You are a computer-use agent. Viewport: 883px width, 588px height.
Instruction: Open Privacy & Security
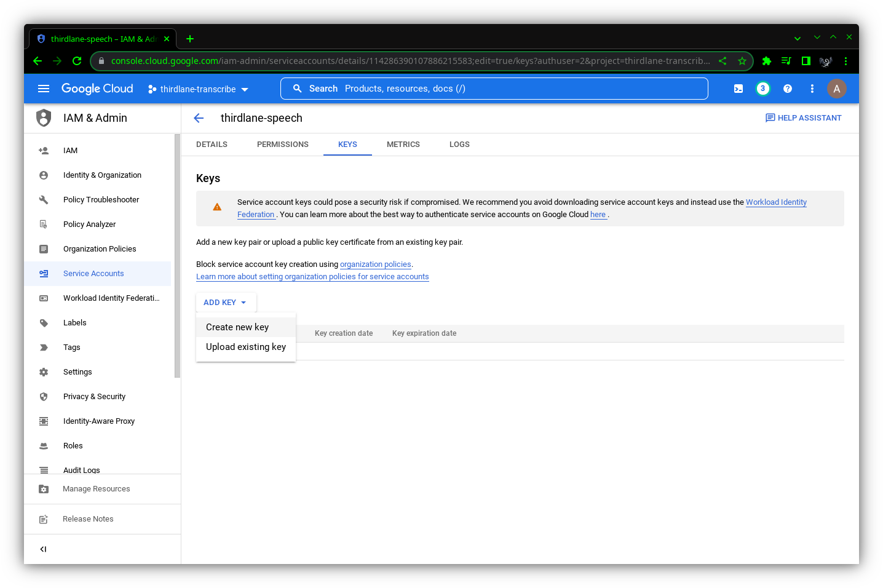point(98,397)
